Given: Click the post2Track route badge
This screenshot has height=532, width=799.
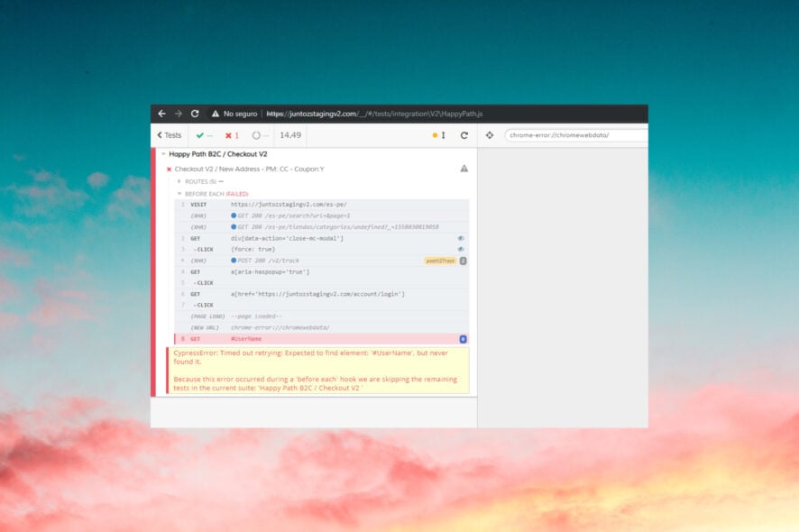Looking at the screenshot, I should [x=439, y=260].
